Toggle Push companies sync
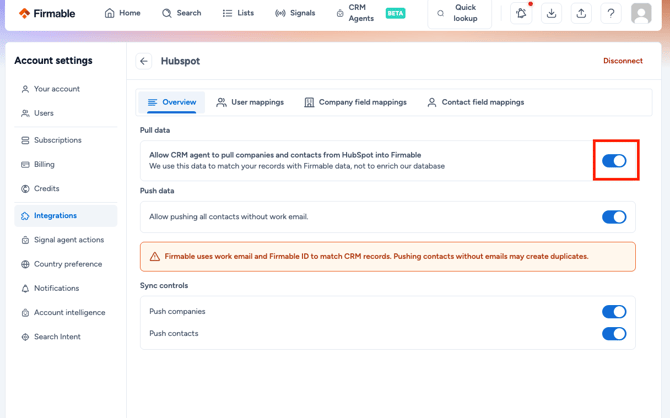This screenshot has height=418, width=670. tap(614, 312)
